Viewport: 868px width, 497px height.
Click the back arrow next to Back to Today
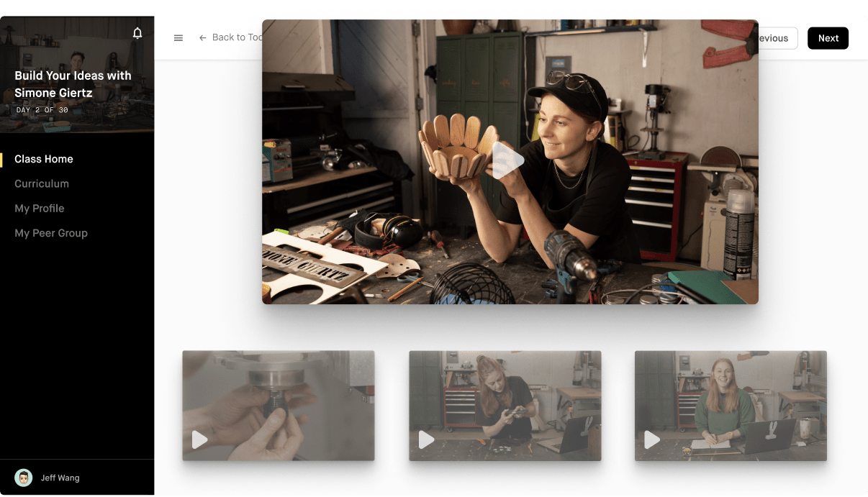coord(202,37)
